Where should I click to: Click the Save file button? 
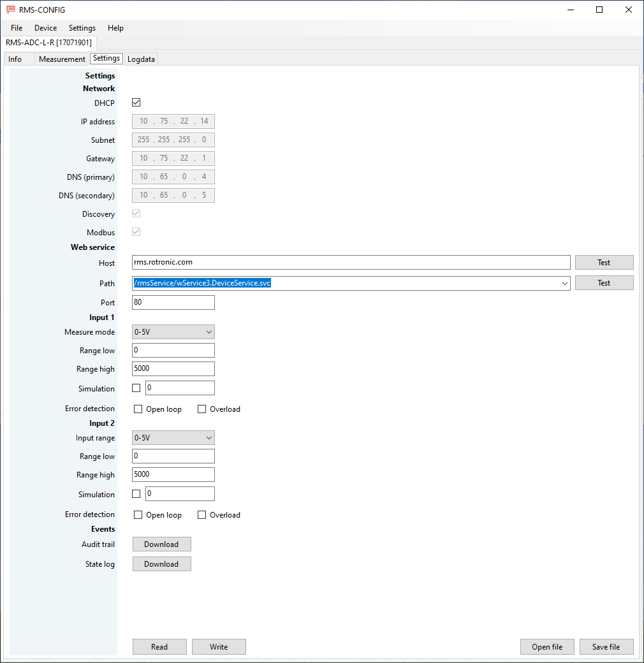tap(606, 646)
